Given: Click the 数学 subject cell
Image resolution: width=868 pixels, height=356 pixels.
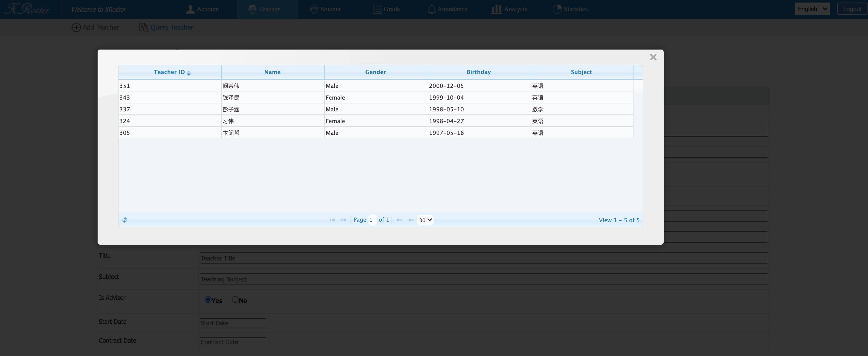Looking at the screenshot, I should (582, 109).
